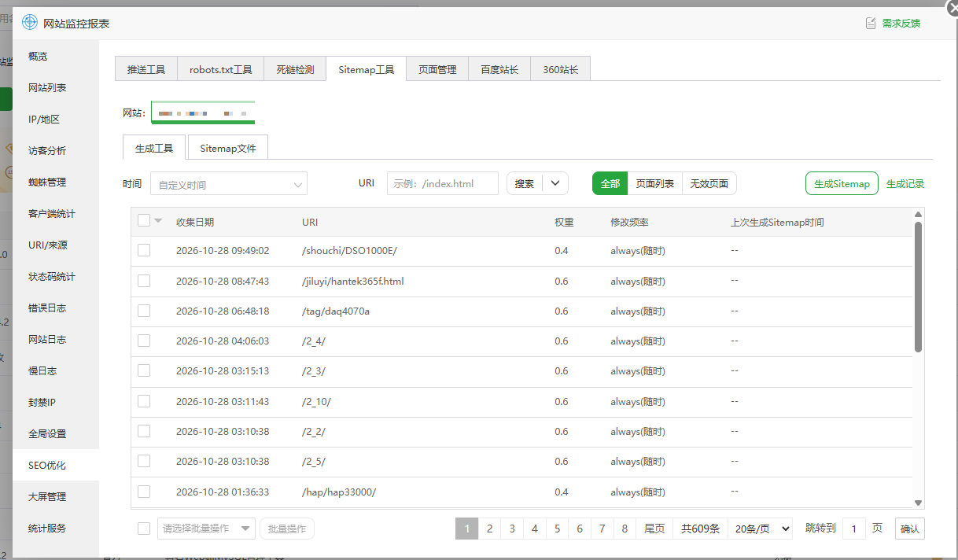Change the 20条/页 page size selector

pyautogui.click(x=760, y=529)
